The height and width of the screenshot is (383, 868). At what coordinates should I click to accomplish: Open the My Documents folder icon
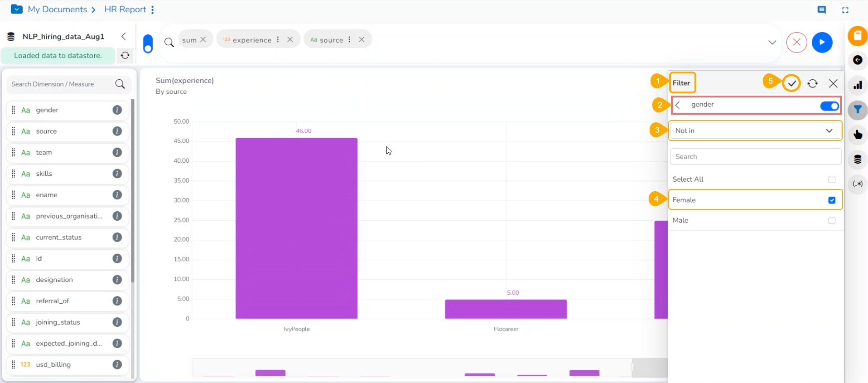click(16, 9)
